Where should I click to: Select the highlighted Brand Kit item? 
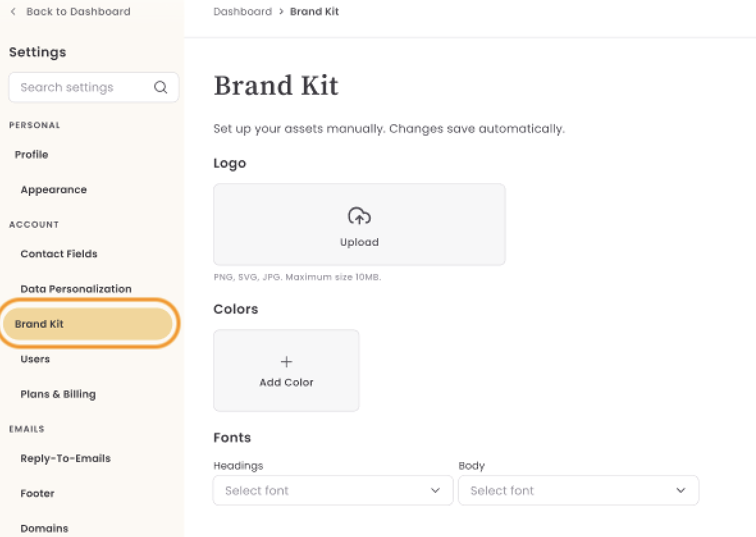[88, 323]
